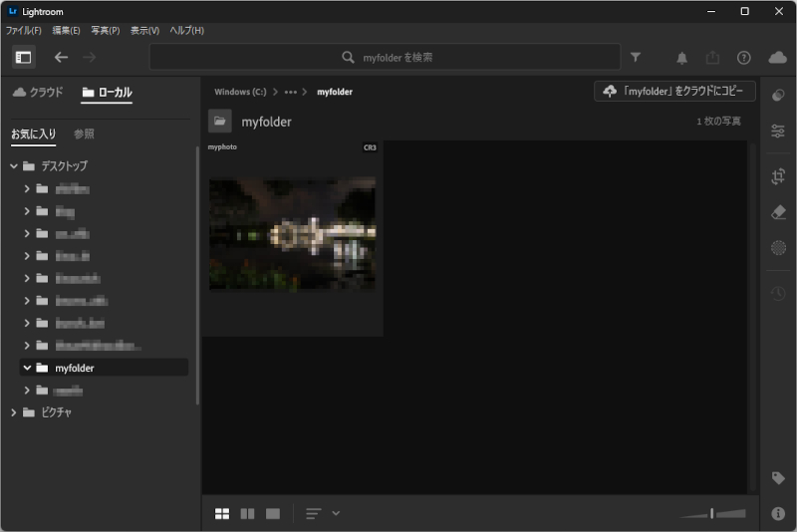Click the share icon in the toolbar

click(712, 58)
